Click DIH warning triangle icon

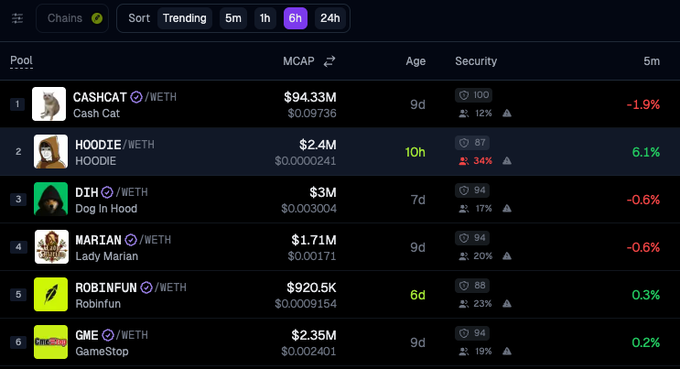coord(507,209)
